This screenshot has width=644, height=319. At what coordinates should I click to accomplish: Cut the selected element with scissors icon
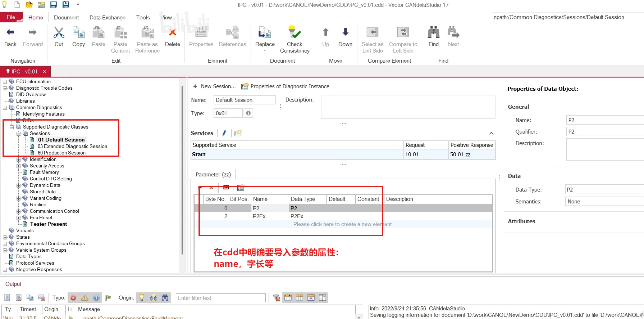[x=59, y=37]
